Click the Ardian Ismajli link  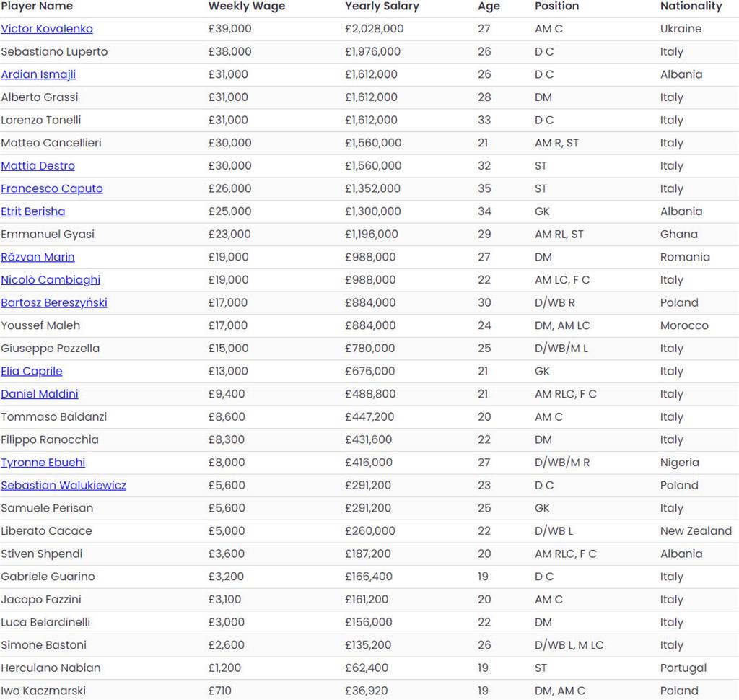[x=38, y=74]
